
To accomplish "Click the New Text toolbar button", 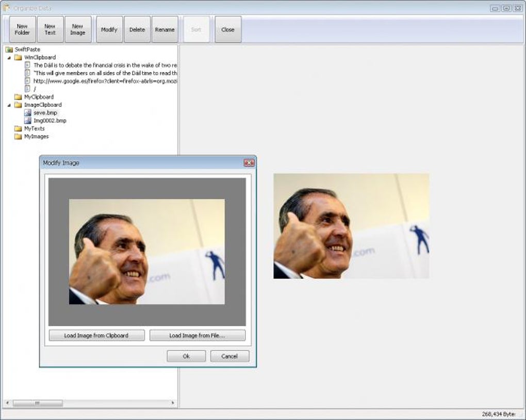I will point(50,29).
